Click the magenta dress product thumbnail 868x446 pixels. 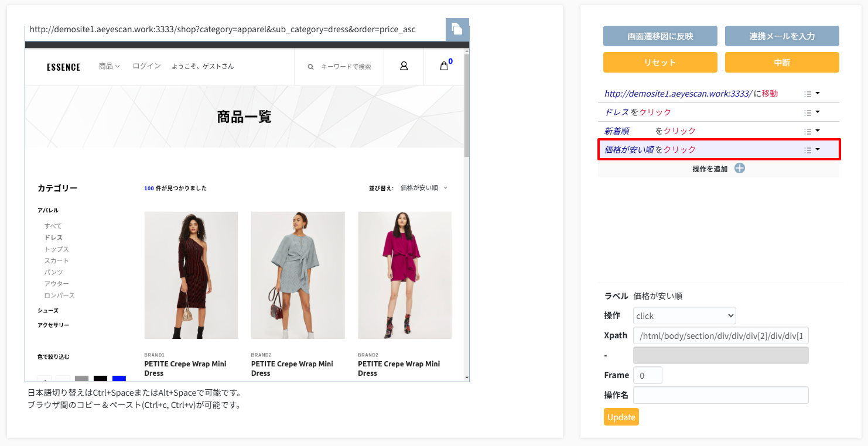coord(404,275)
